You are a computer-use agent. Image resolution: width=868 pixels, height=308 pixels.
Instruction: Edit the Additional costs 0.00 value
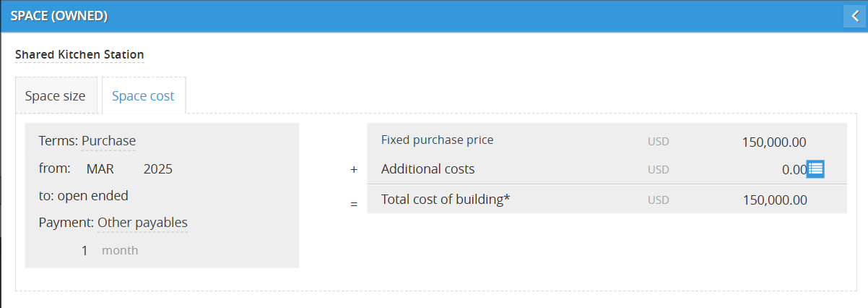coord(793,170)
